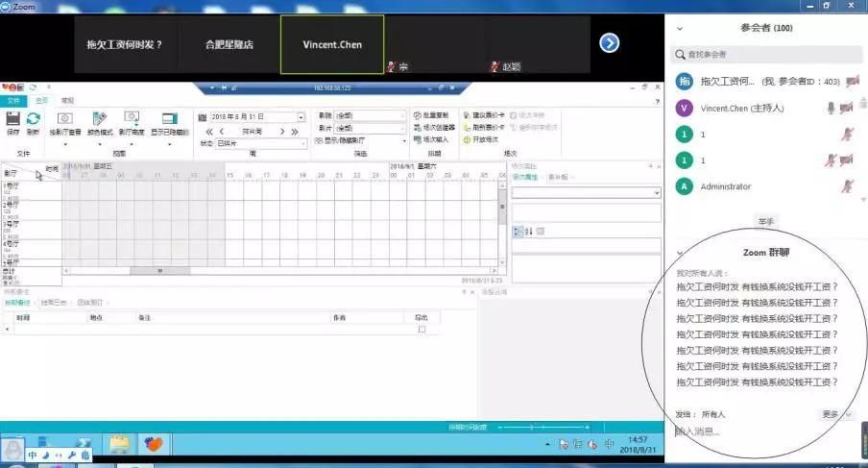This screenshot has width=868, height=468.
Task: Select the first notes tab below the schedule
Action: [17, 303]
